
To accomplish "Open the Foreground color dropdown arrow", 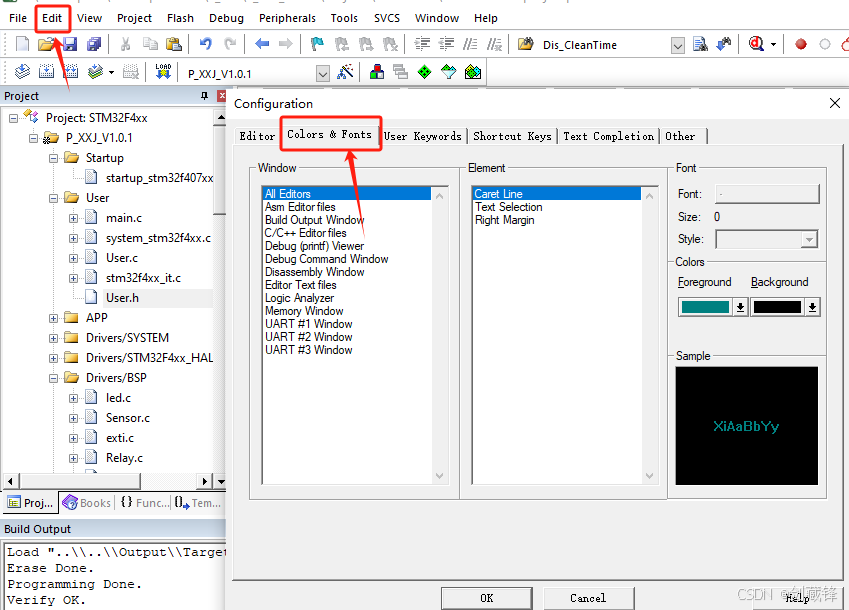I will click(x=740, y=307).
